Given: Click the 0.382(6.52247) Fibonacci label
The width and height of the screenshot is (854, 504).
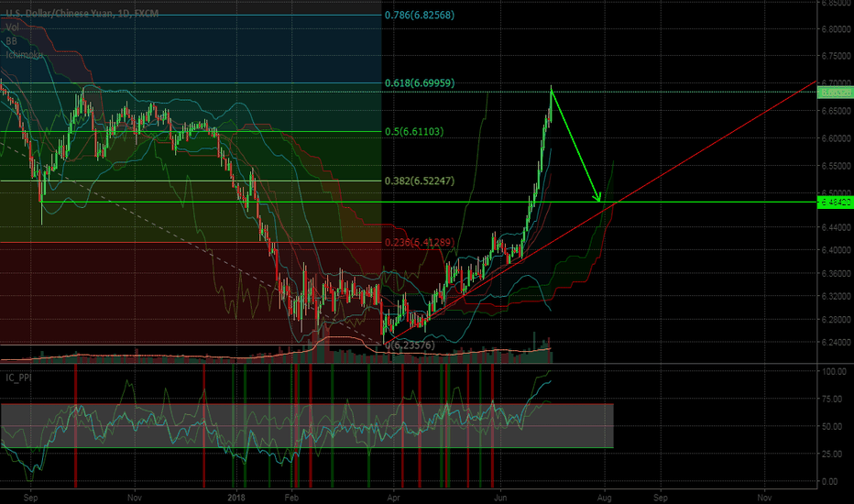Looking at the screenshot, I should (420, 181).
